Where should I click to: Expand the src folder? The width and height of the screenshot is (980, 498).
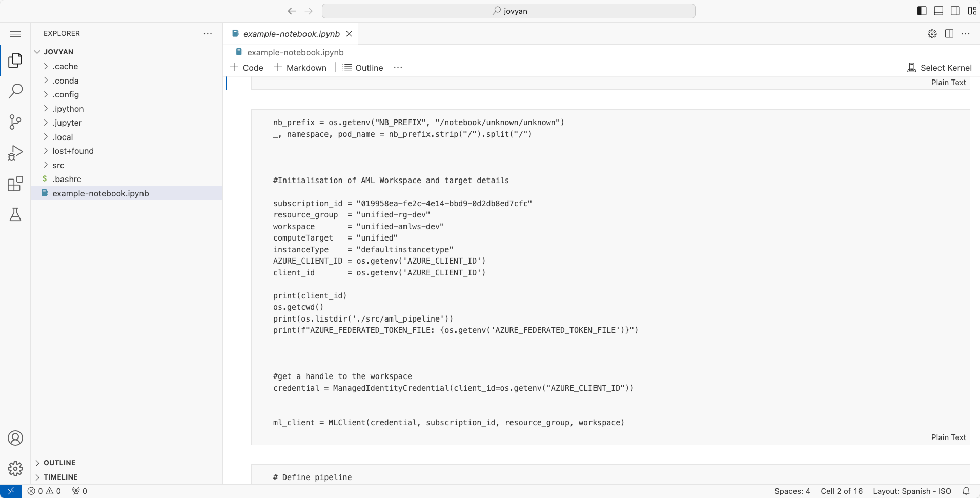point(58,165)
